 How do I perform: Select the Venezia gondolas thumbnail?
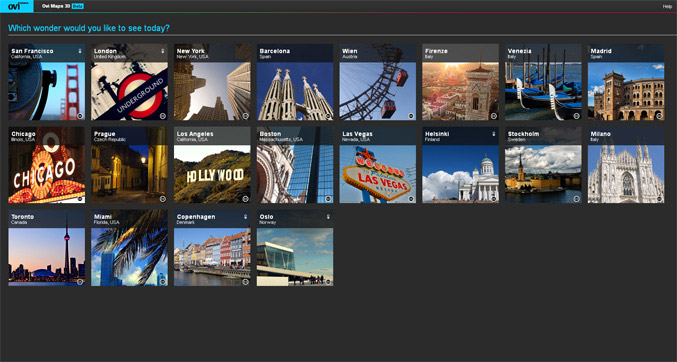pyautogui.click(x=543, y=82)
